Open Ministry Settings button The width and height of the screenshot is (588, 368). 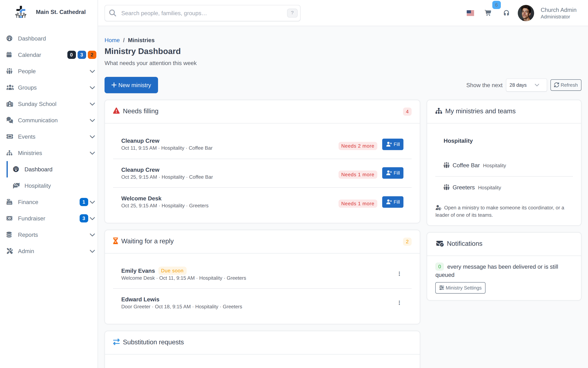[x=460, y=288]
